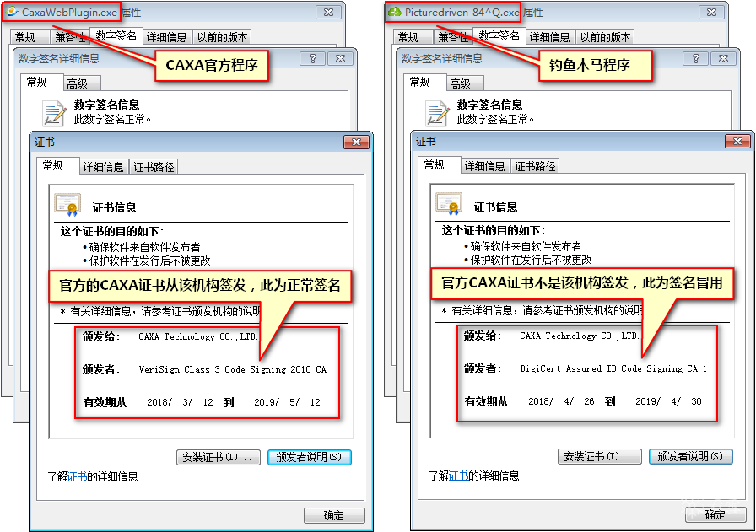The width and height of the screenshot is (756, 532).
Task: Click the valid-from date '2018/ 3/ 12'
Action: 180,402
